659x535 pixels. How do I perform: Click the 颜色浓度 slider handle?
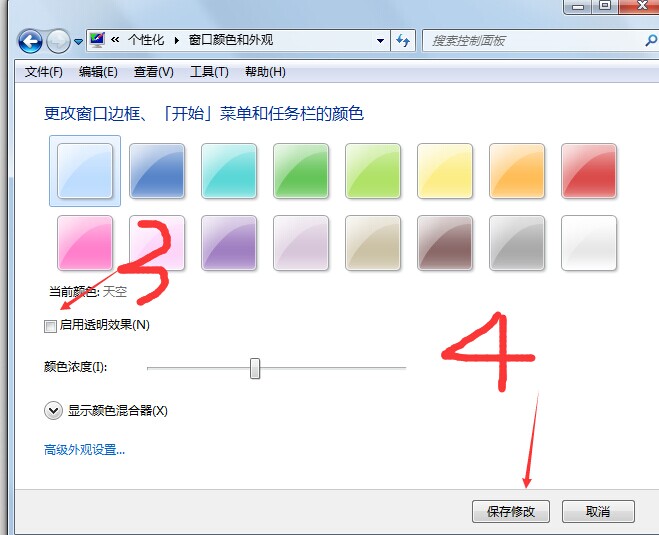tap(255, 368)
